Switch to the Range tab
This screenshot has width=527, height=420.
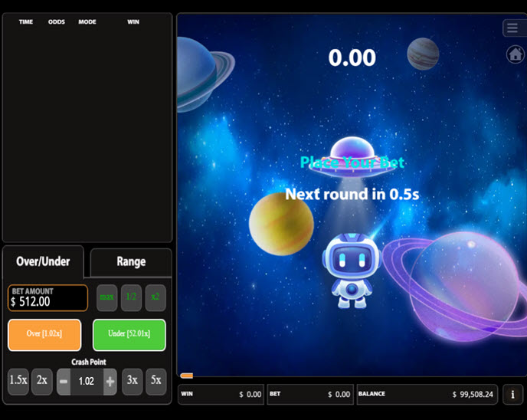(131, 261)
